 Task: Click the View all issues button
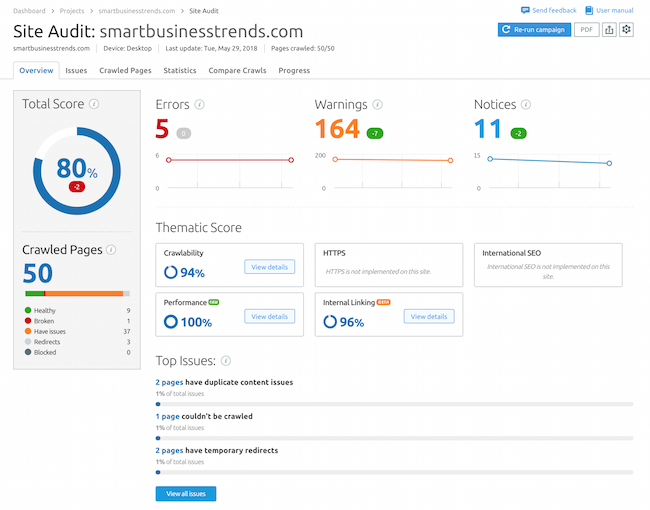coord(186,493)
